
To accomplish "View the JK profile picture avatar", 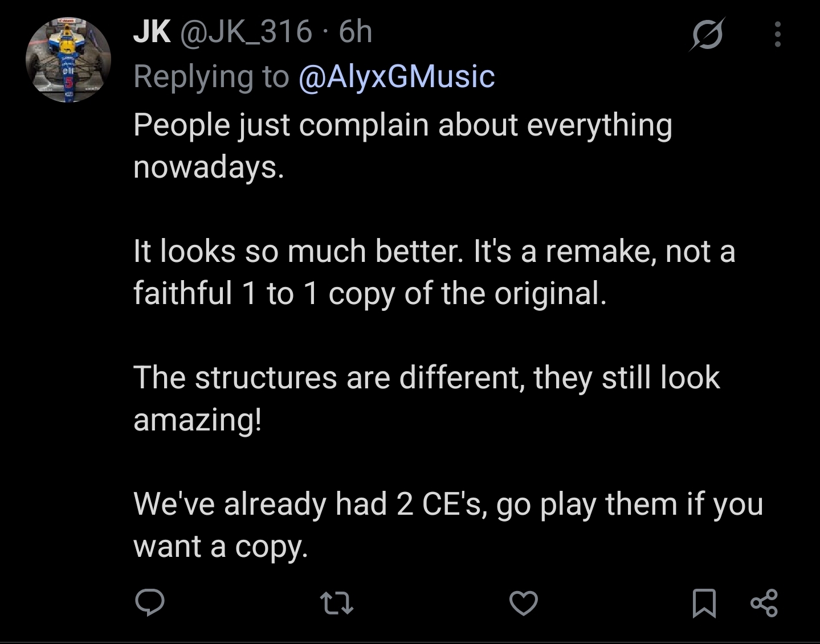I will pyautogui.click(x=68, y=59).
